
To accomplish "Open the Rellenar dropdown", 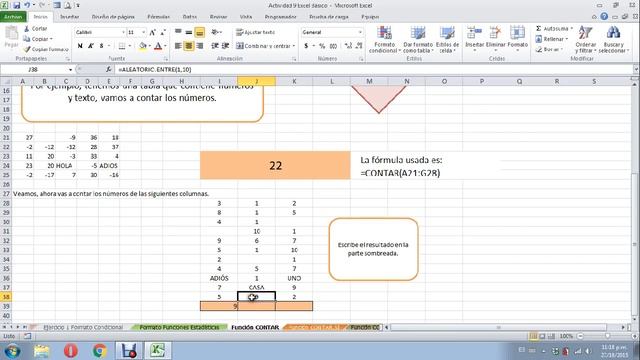I will point(551,39).
